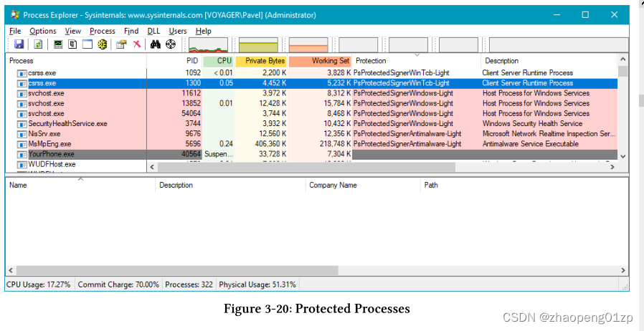Click upper pane vertical scrollbar down arrow
The height and width of the screenshot is (331, 644).
(x=622, y=156)
